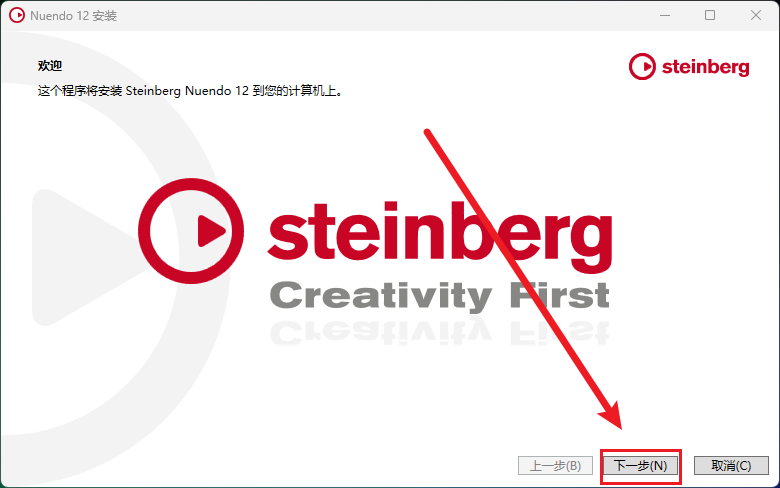
Task: Click the large red Steinberg circle logo
Action: pyautogui.click(x=191, y=231)
